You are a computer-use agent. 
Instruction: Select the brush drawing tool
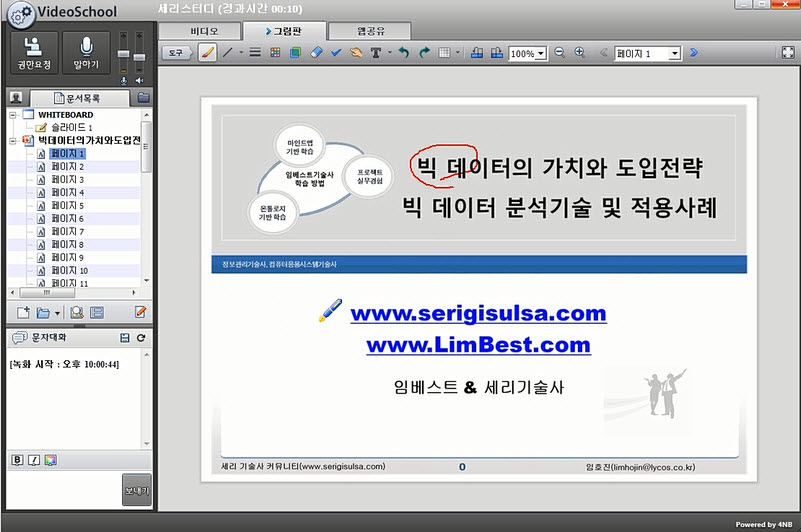tap(207, 53)
